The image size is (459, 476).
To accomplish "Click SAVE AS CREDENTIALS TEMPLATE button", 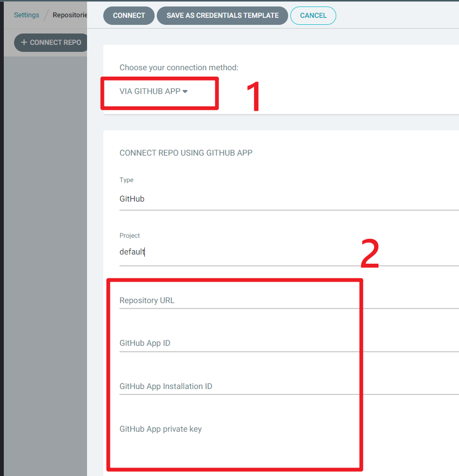I will click(x=222, y=16).
